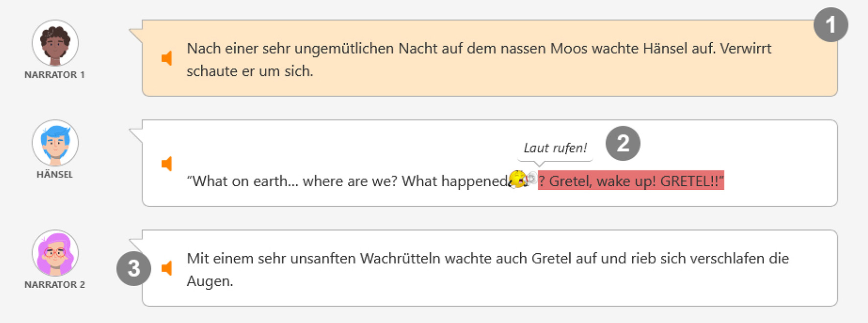Click the sentence starting "Nach einer sehr ungemütlichen"
Screen dimensions: 868x323
click(479, 49)
